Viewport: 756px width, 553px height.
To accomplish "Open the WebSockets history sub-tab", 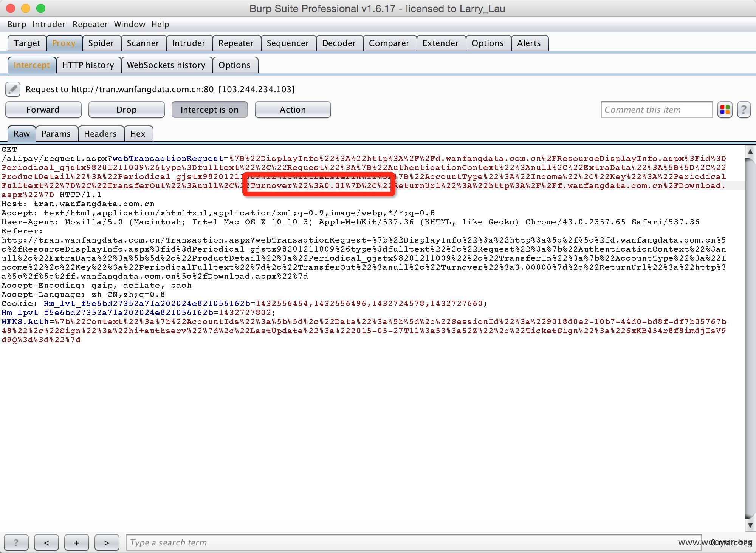I will coord(166,65).
